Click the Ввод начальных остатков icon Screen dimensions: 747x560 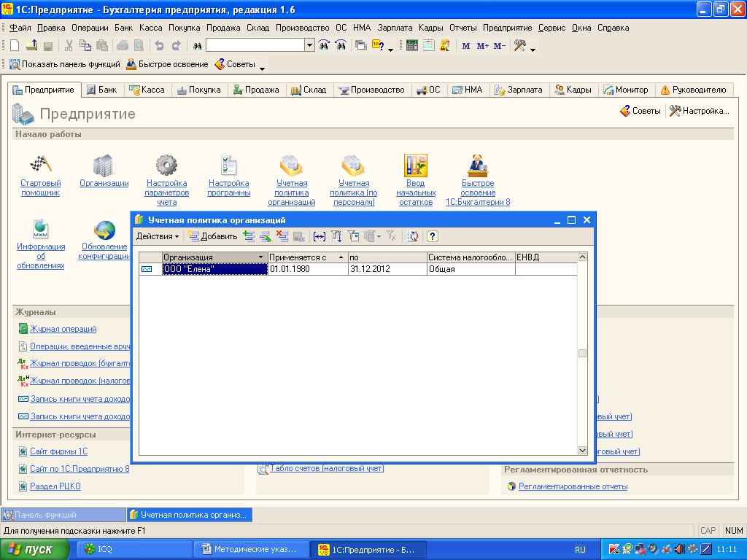tap(415, 166)
